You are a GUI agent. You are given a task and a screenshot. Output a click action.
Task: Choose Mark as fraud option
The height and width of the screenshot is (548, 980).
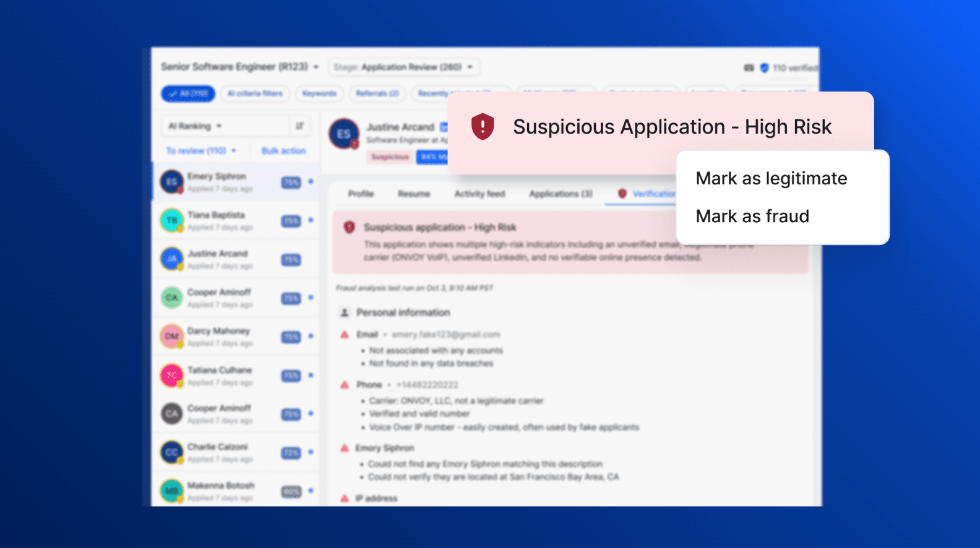point(752,216)
